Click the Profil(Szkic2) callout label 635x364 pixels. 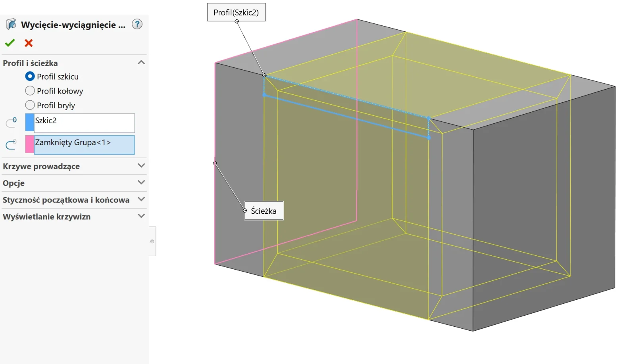point(236,12)
